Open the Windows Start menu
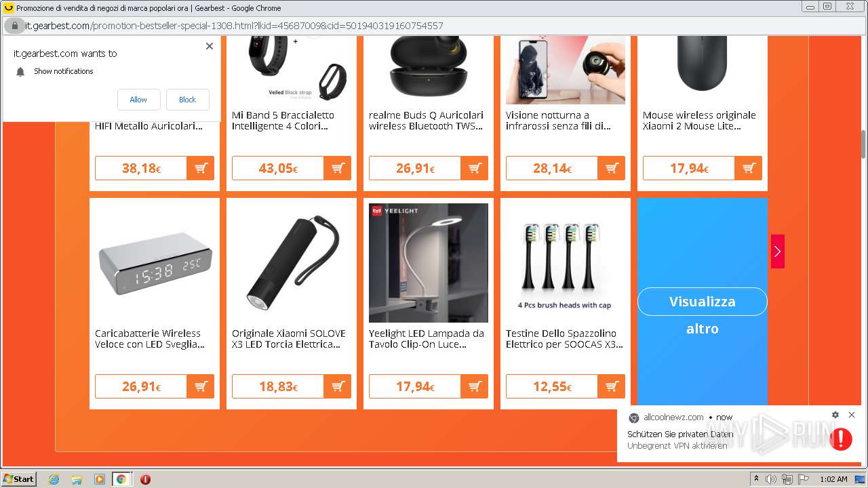This screenshot has width=868, height=488. click(19, 479)
